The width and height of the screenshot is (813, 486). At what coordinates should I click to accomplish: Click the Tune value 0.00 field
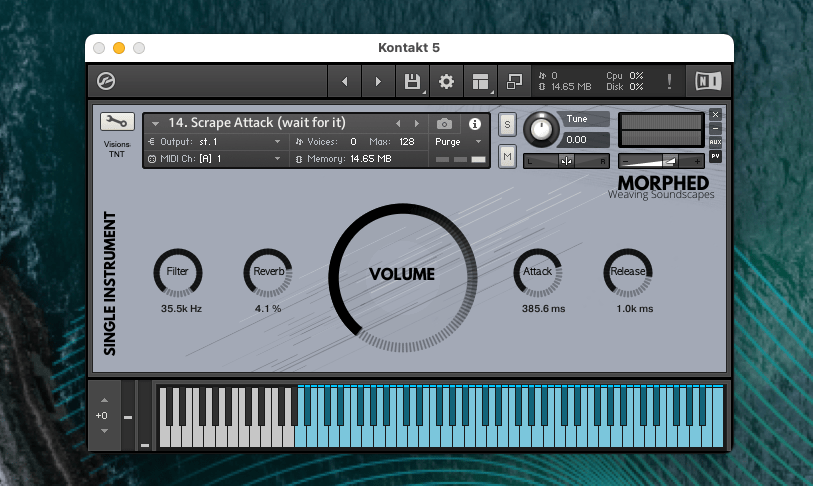click(x=583, y=140)
